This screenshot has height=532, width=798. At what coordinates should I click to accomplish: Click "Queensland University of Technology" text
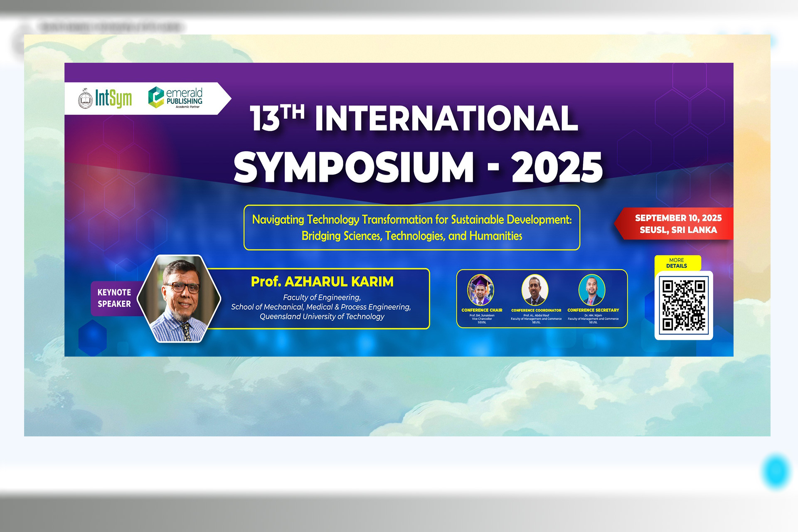click(322, 317)
